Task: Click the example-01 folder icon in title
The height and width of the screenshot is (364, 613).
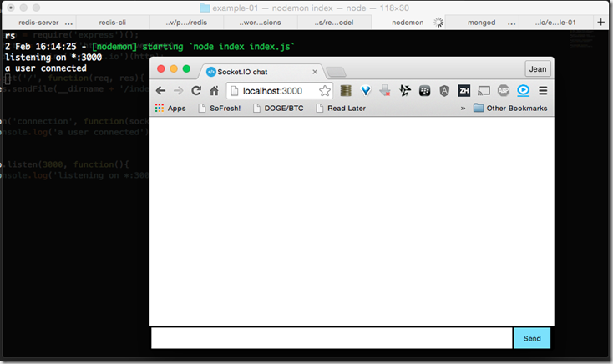Action: coord(205,8)
